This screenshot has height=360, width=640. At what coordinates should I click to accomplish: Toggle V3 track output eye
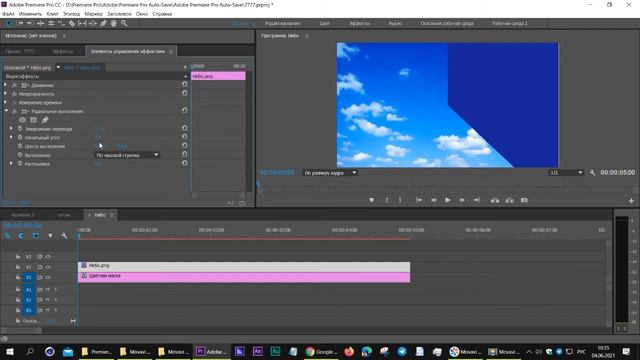(48, 257)
